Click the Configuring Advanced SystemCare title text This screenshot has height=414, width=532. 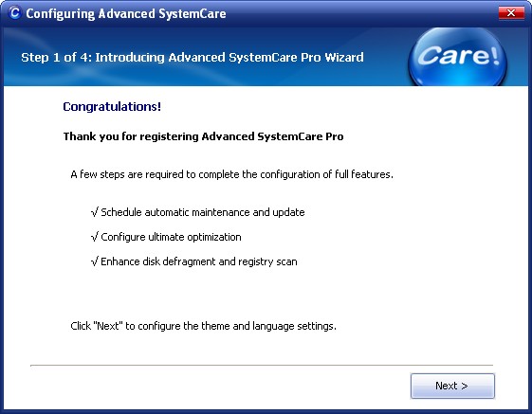126,13
